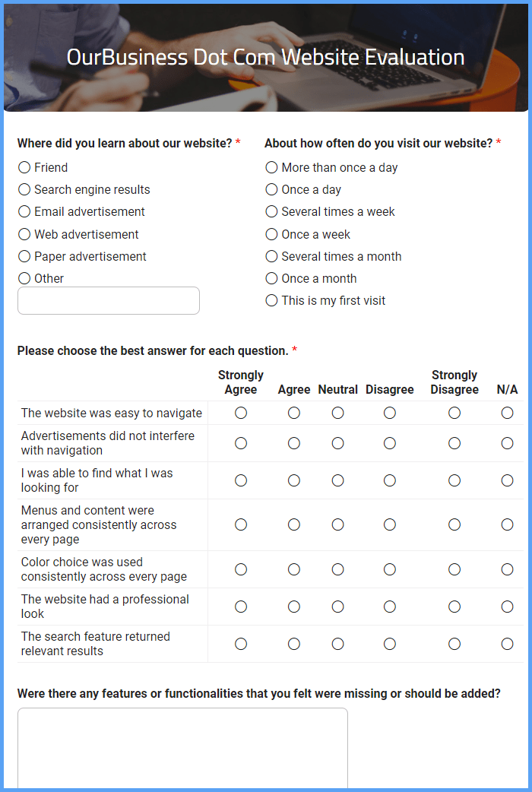532x792 pixels.
Task: Click the "Other" text input field
Action: (109, 301)
